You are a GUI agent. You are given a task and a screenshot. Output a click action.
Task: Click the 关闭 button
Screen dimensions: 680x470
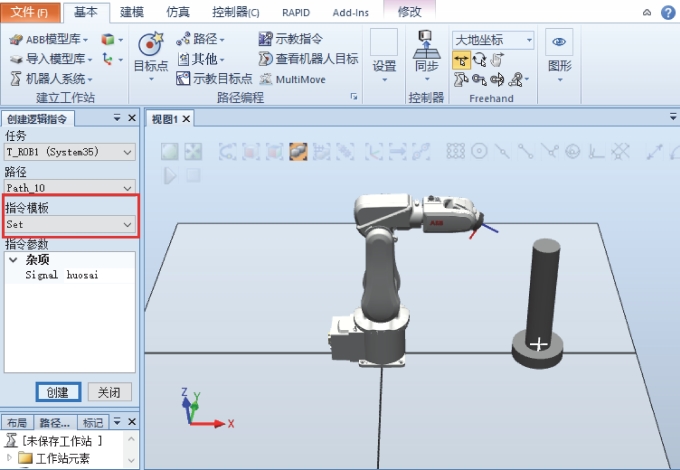(109, 392)
